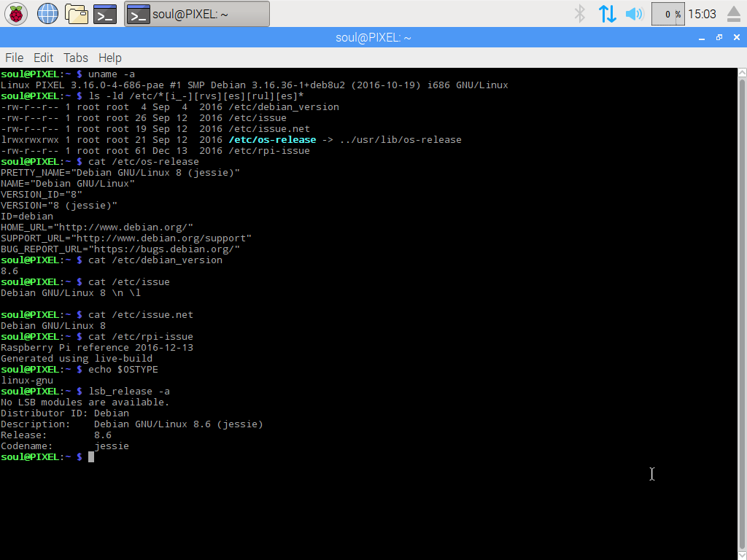Viewport: 747px width, 560px height.
Task: Click 'Generated using live-build' line
Action: tap(76, 358)
